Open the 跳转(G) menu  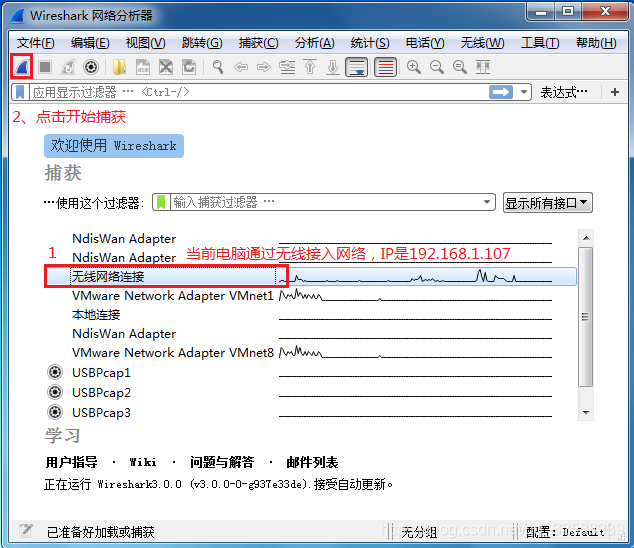pos(202,42)
